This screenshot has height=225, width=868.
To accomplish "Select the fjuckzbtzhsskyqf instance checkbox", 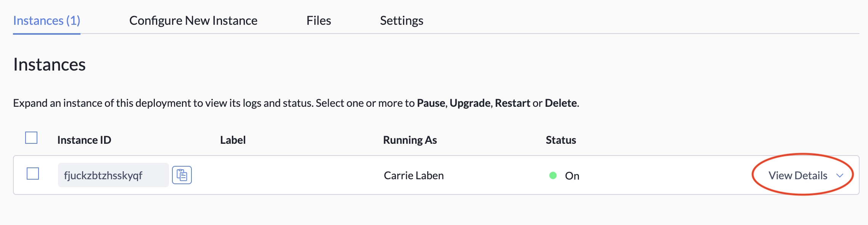I will pos(33,174).
